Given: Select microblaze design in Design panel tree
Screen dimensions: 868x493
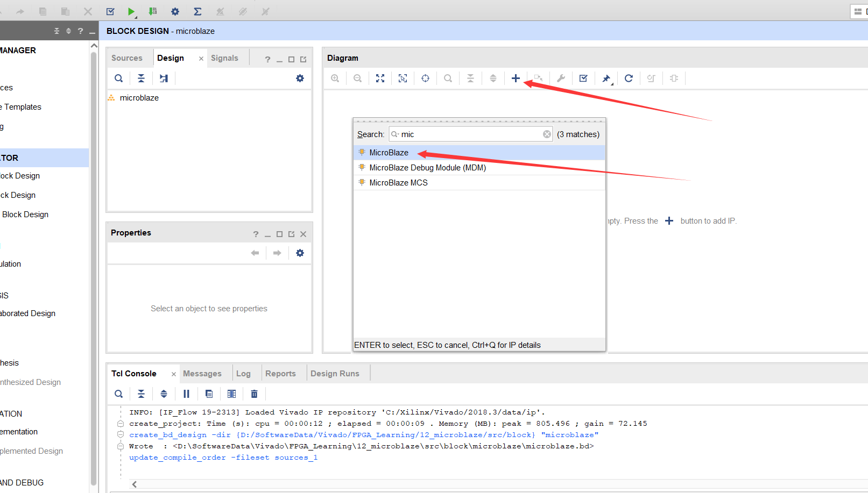Looking at the screenshot, I should pyautogui.click(x=139, y=98).
